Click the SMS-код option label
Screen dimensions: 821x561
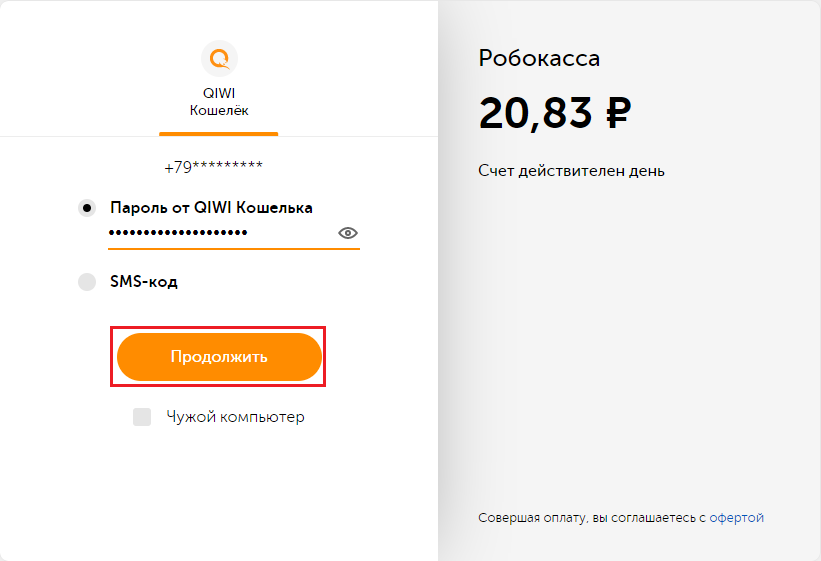click(144, 282)
